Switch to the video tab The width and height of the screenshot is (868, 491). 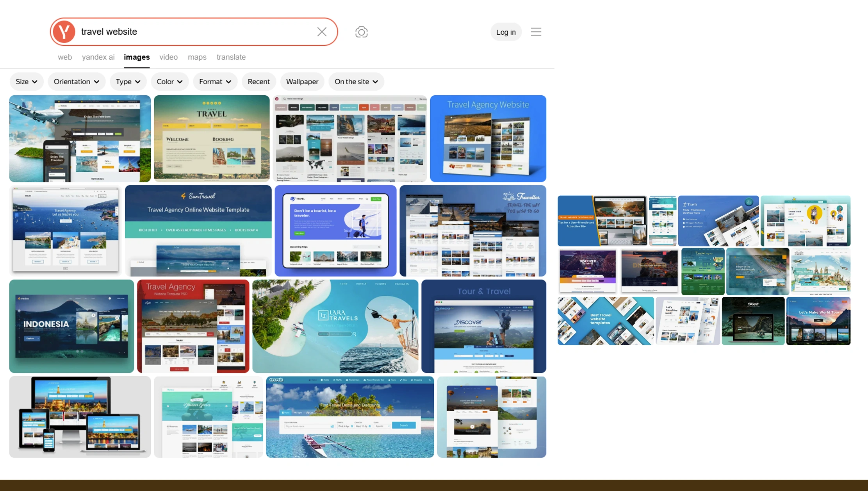click(168, 57)
